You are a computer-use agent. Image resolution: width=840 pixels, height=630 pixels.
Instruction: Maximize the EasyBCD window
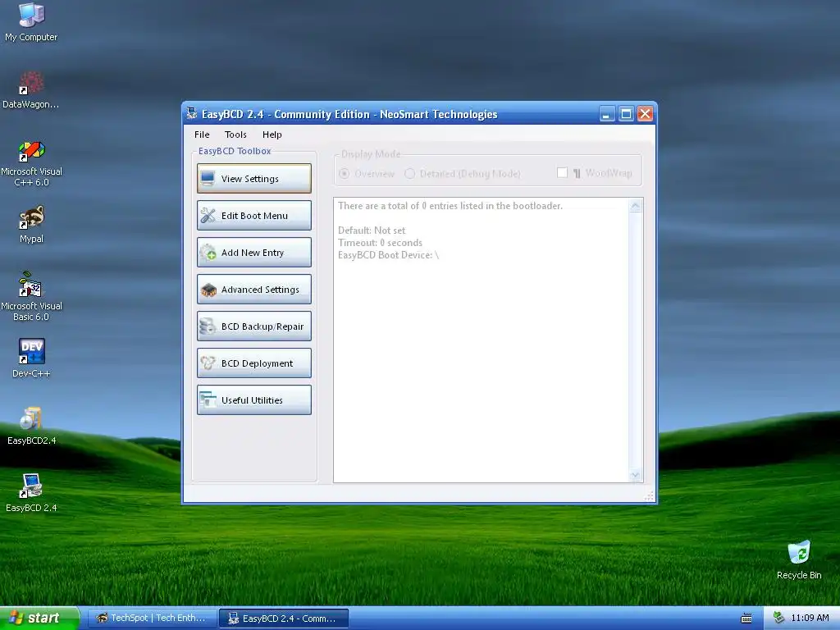click(626, 113)
